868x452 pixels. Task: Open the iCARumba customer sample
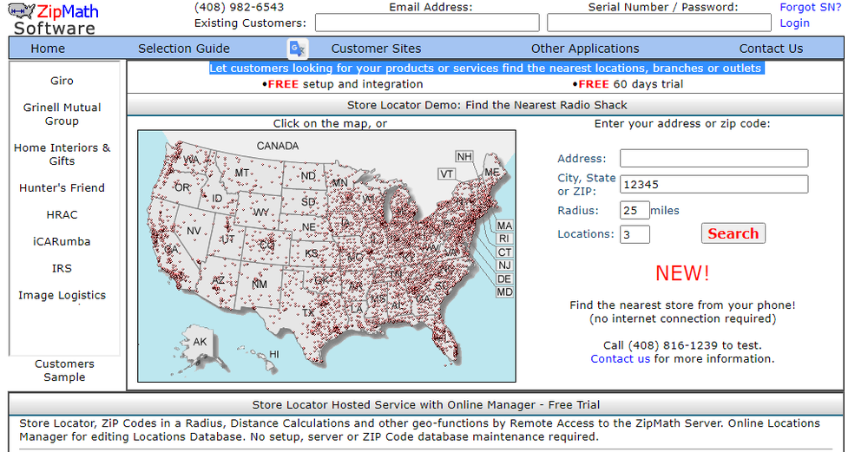[62, 242]
